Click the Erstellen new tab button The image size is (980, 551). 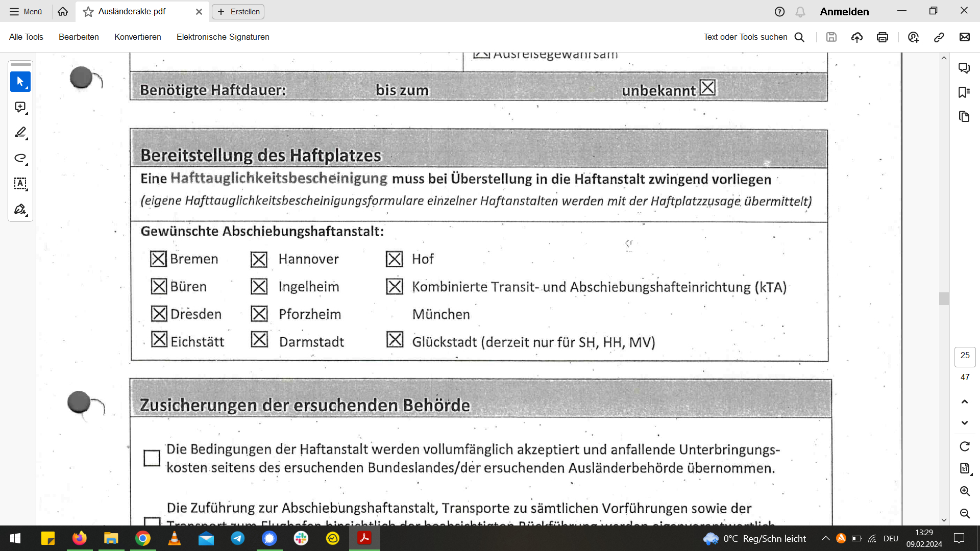pyautogui.click(x=238, y=12)
